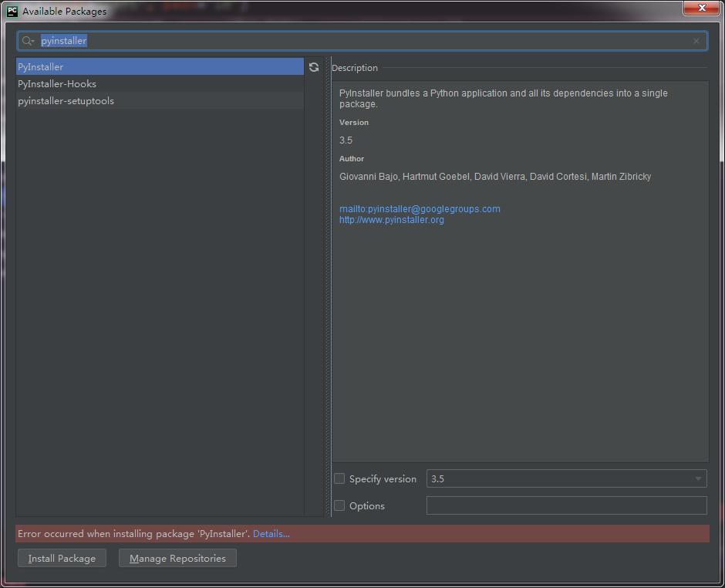Select PyInstaller-Hooks package

click(160, 84)
